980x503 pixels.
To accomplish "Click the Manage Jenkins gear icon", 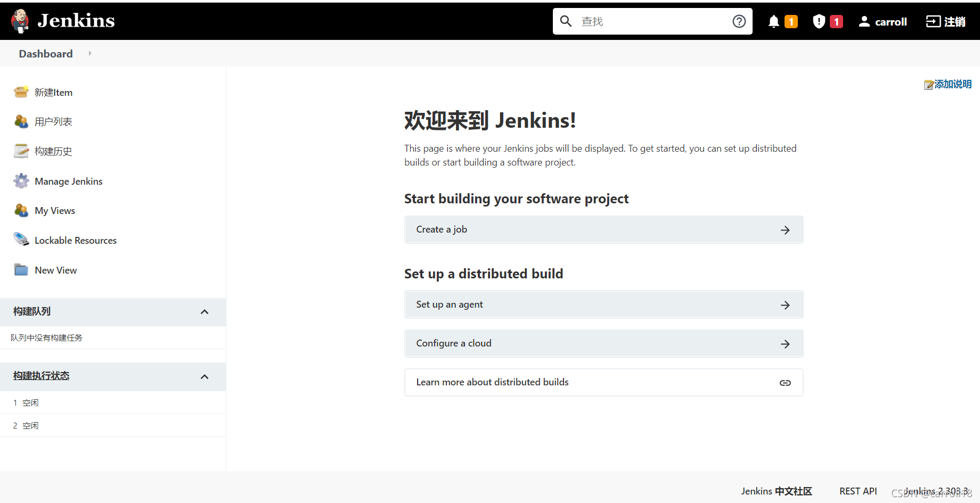I will pyautogui.click(x=21, y=181).
